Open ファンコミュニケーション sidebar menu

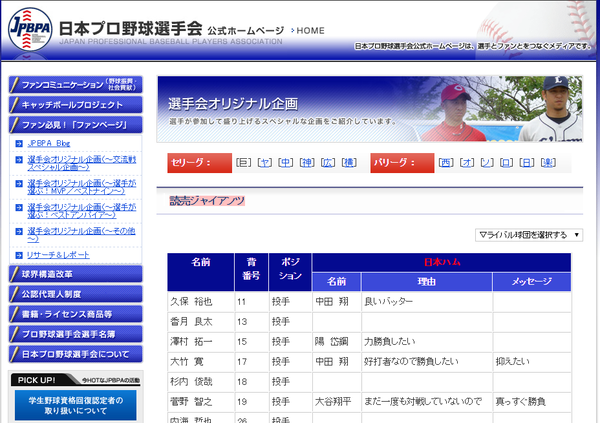(76, 85)
